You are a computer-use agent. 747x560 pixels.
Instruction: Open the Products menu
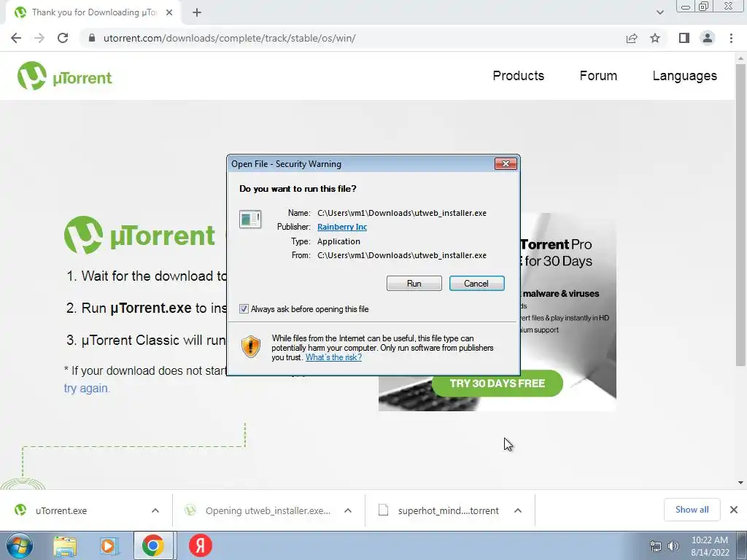point(519,76)
